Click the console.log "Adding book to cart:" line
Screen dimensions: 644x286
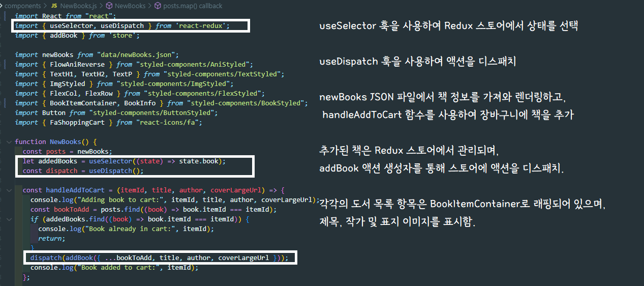pyautogui.click(x=174, y=199)
